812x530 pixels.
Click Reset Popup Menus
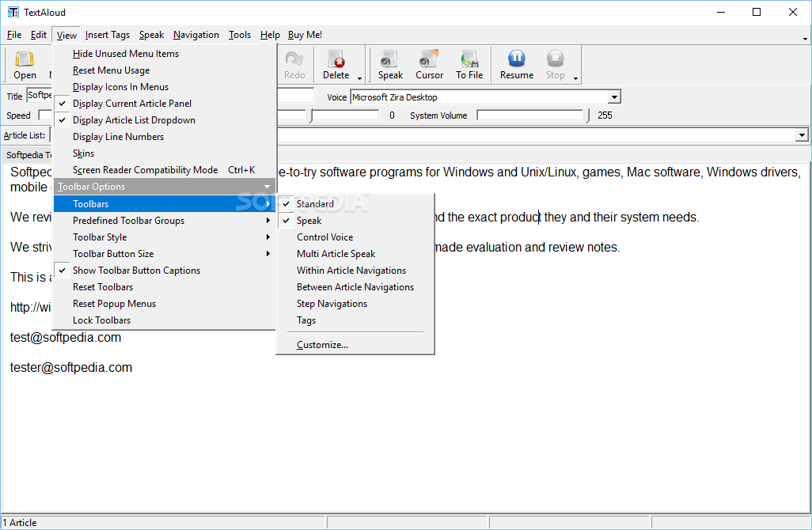165,303
